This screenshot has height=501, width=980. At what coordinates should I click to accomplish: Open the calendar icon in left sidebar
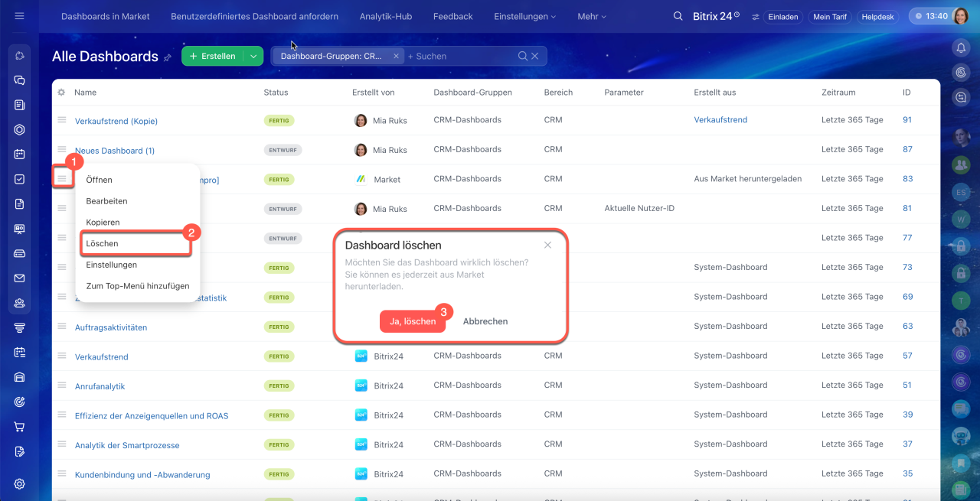[20, 154]
